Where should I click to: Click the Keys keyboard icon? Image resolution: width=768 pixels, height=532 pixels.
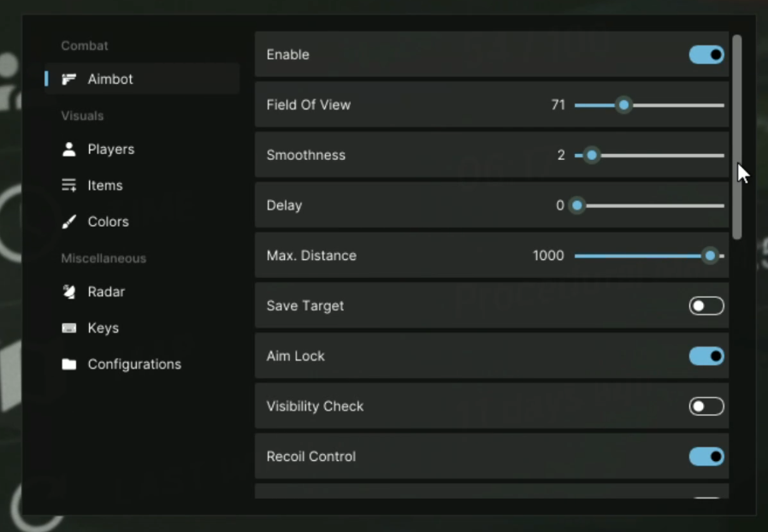[x=69, y=328]
